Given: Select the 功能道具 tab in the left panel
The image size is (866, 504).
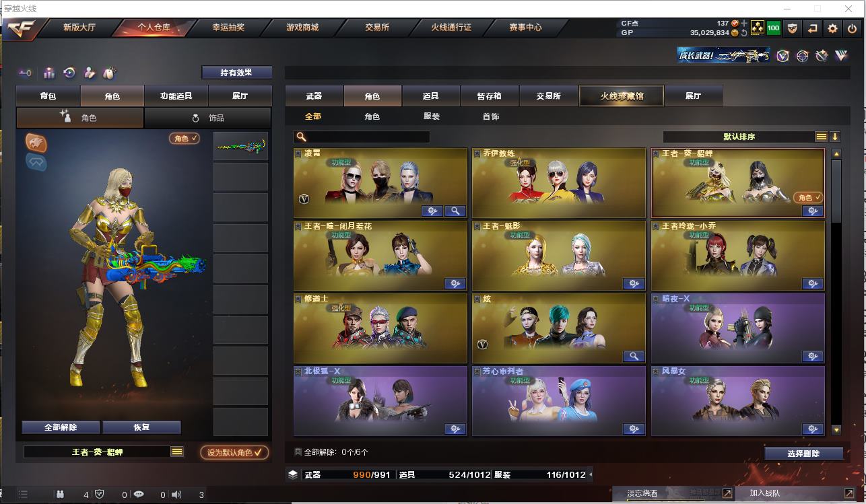Looking at the screenshot, I should point(176,96).
